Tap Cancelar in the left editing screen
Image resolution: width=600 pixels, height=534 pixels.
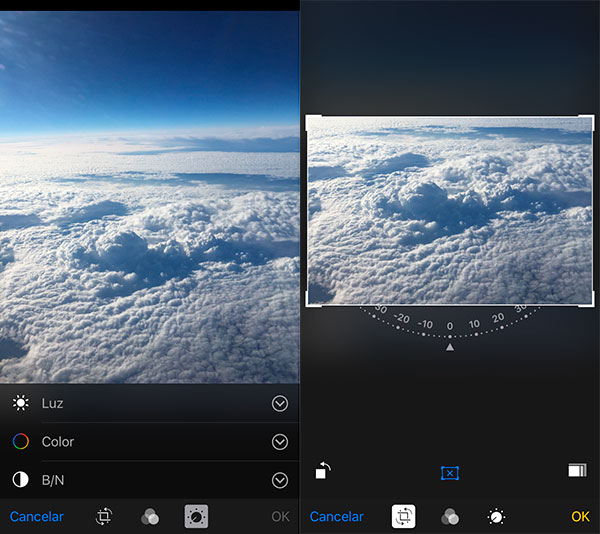point(36,517)
